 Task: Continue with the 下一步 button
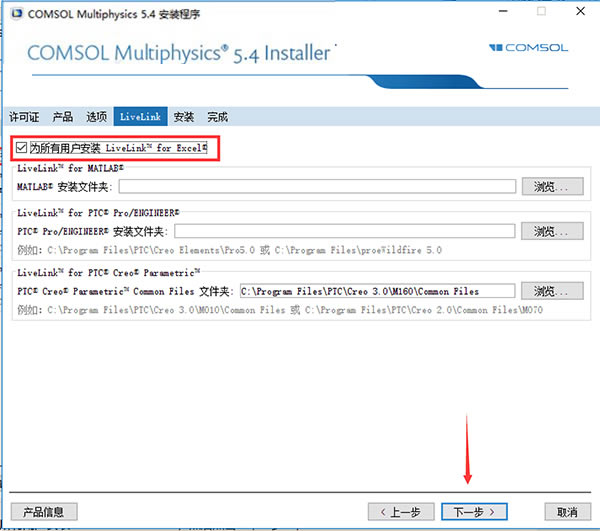(x=474, y=512)
